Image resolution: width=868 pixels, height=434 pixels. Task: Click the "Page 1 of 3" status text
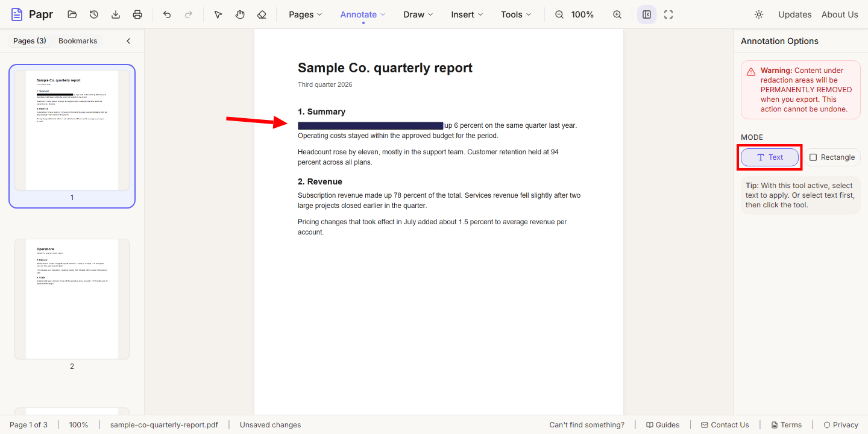point(28,425)
